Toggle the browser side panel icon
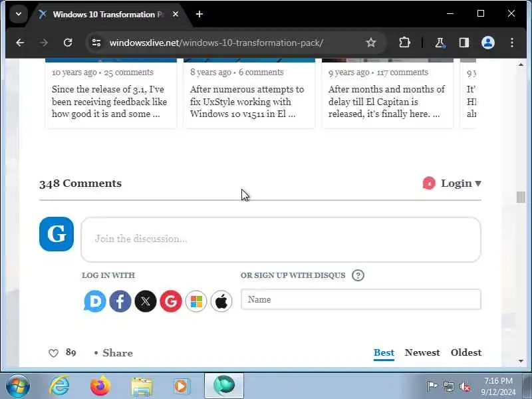Image resolution: width=532 pixels, height=399 pixels. pos(464,43)
